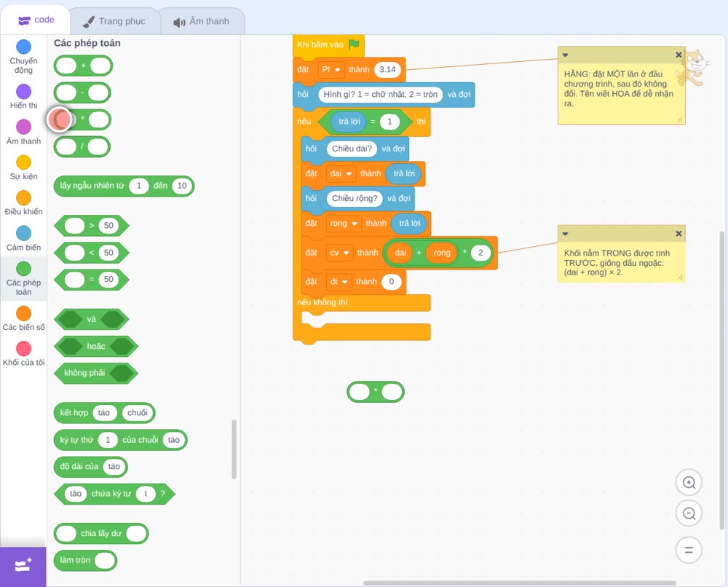Collapse the Khối nằm TRONG comment arrow
Viewport: 728px width, 587px height.
(x=565, y=234)
